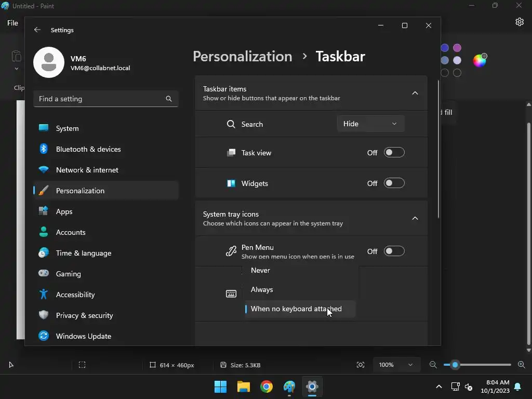This screenshot has width=532, height=399.
Task: Open the taskbar clock and date
Action: 495,387
